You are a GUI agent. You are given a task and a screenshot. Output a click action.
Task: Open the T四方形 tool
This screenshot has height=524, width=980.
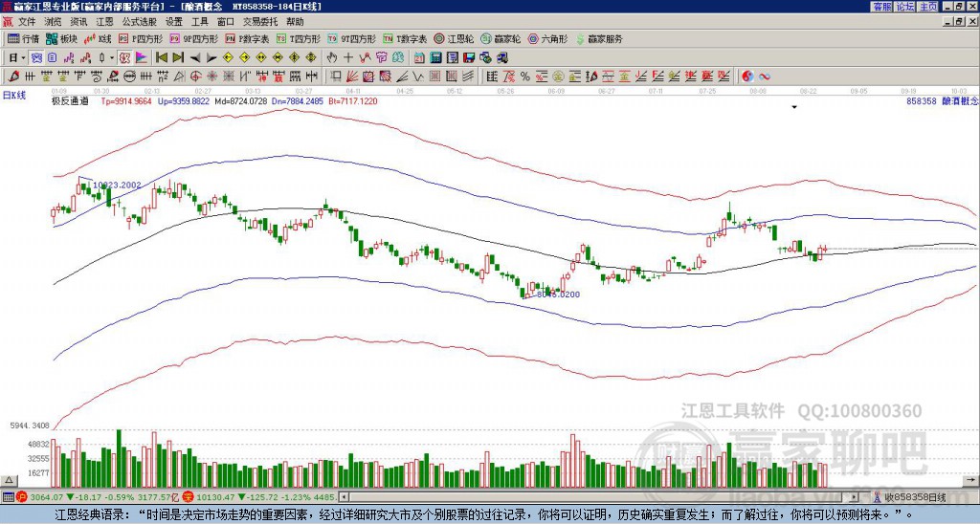point(299,38)
